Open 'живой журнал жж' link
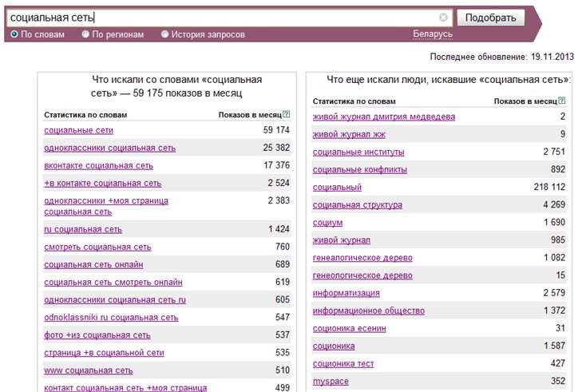The height and width of the screenshot is (392, 586). click(349, 135)
